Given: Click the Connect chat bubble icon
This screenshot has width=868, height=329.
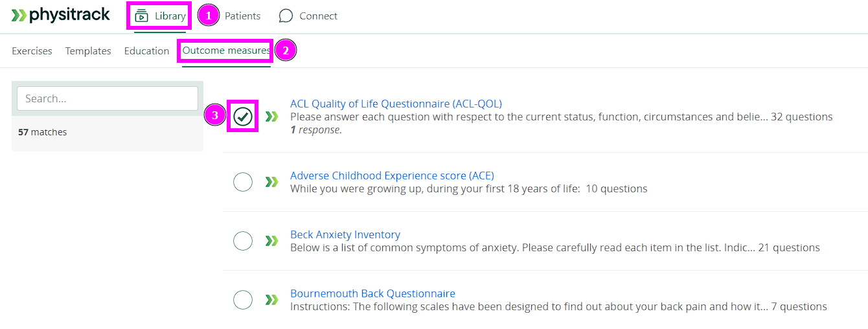Looking at the screenshot, I should (x=286, y=16).
